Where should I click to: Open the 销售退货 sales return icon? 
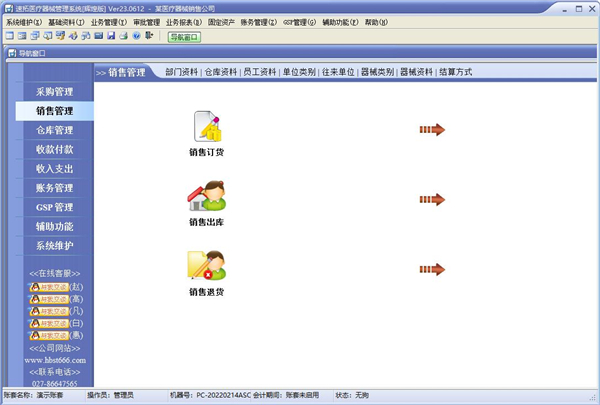point(207,265)
